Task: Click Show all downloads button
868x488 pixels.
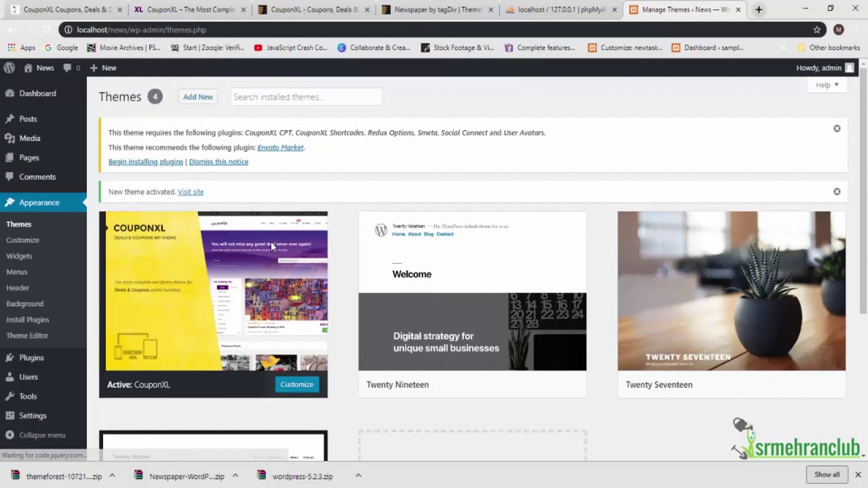Action: (x=827, y=474)
